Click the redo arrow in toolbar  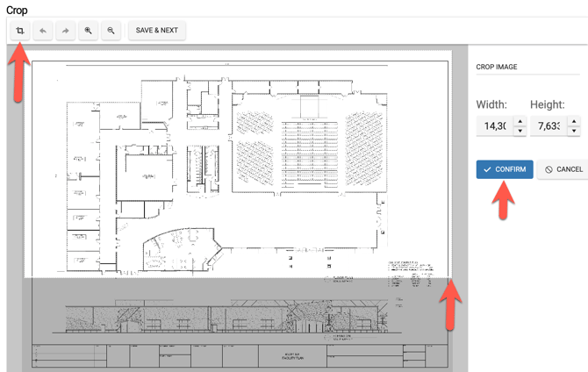[x=66, y=31]
